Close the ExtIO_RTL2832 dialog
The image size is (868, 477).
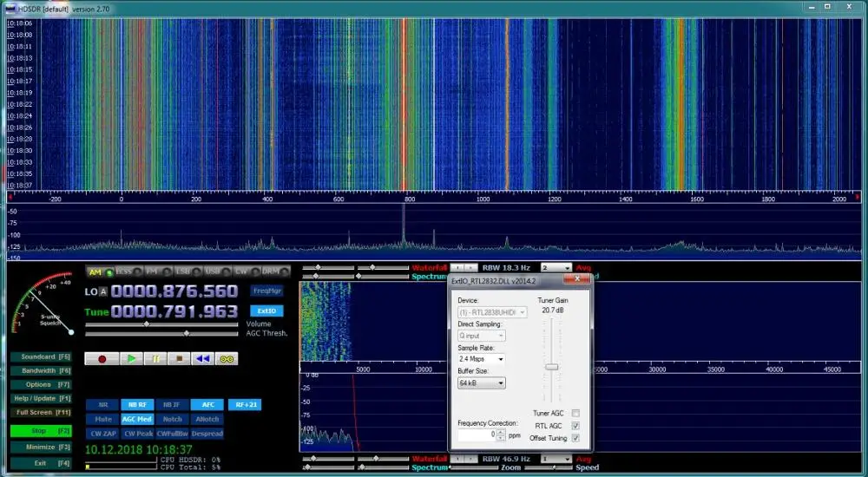pyautogui.click(x=576, y=280)
